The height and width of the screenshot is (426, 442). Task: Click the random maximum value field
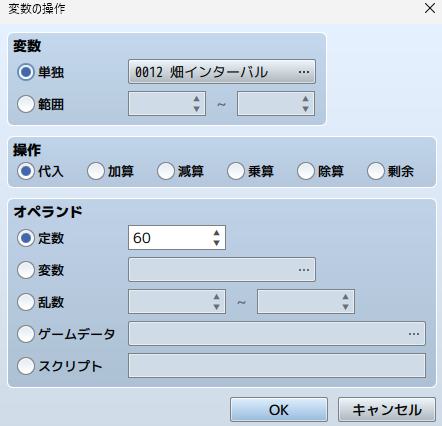306,302
